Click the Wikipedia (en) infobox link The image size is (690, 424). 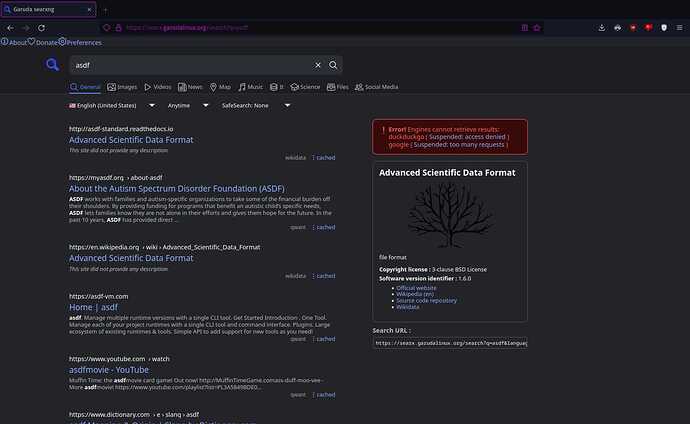(415, 294)
